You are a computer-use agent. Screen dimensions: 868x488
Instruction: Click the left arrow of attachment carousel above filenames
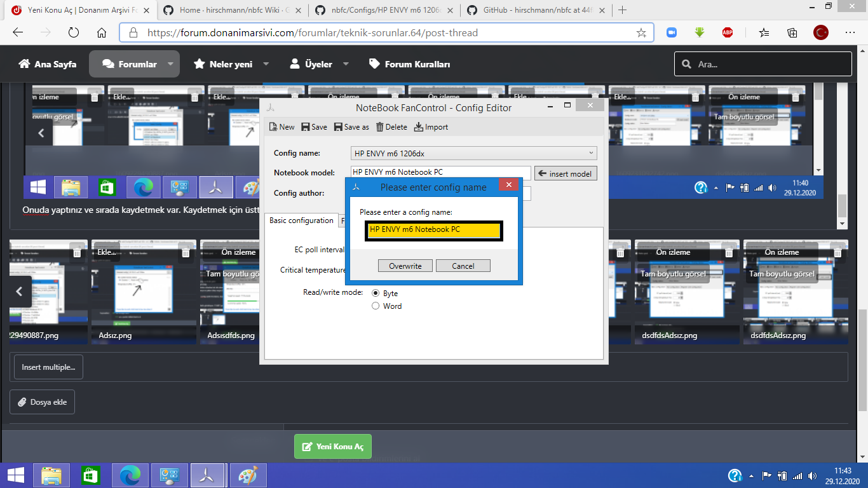coord(19,292)
